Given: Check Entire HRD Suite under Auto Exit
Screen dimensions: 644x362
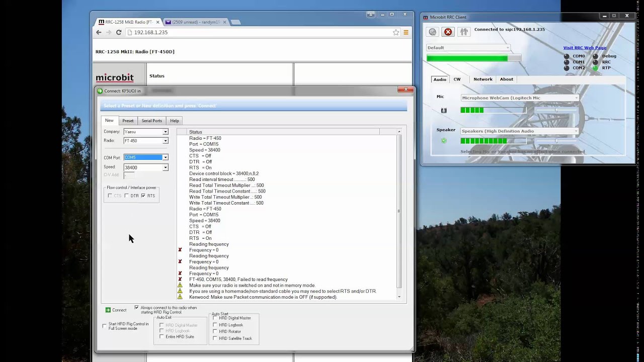Looking at the screenshot, I should tap(162, 336).
